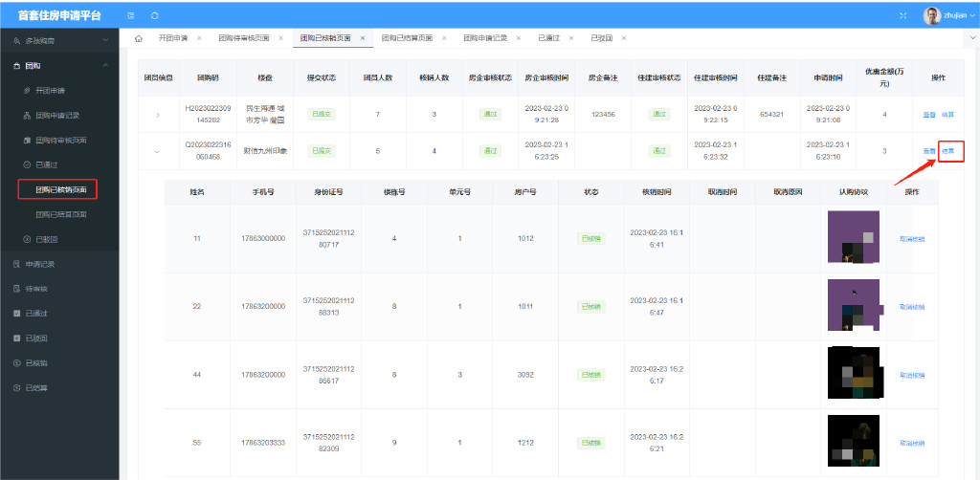Screen dimensions: 980x480
Task: Select 团购已结算页面 in the sidebar
Action: [59, 214]
